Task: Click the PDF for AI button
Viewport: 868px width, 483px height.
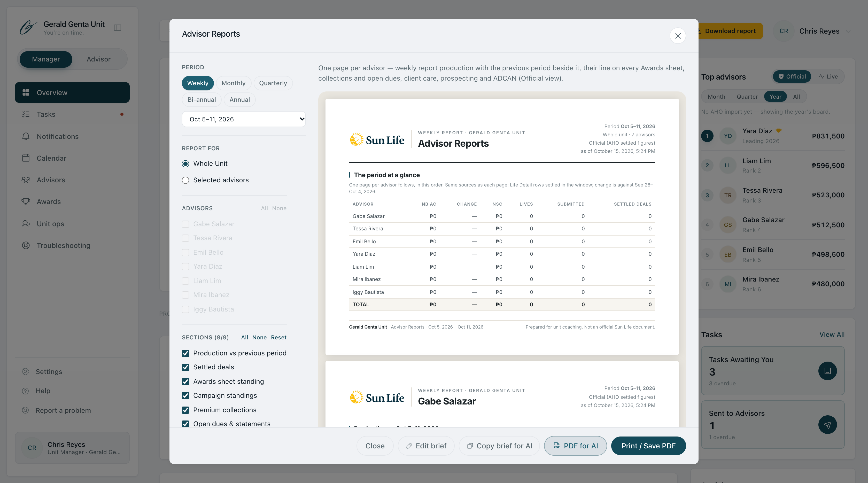Action: pyautogui.click(x=576, y=446)
